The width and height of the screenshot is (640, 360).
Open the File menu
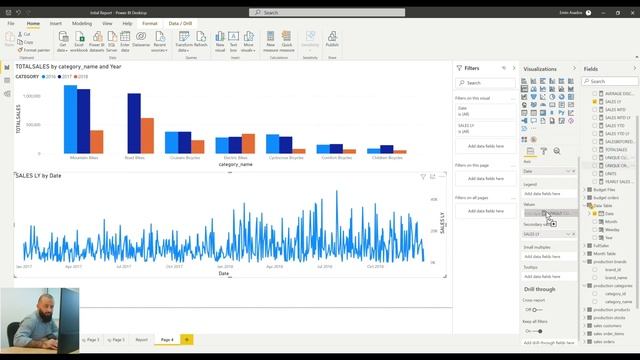coord(11,24)
